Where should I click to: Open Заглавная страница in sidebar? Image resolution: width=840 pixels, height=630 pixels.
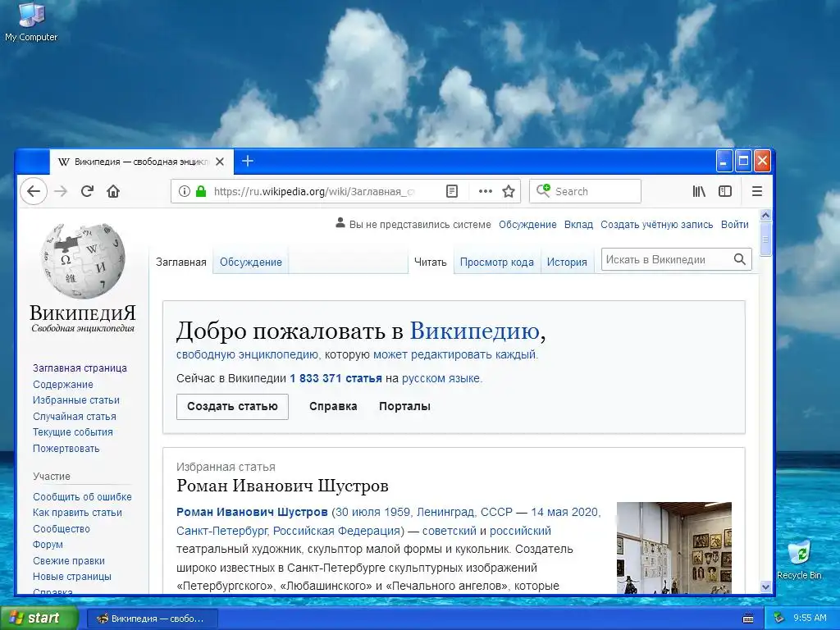point(80,368)
